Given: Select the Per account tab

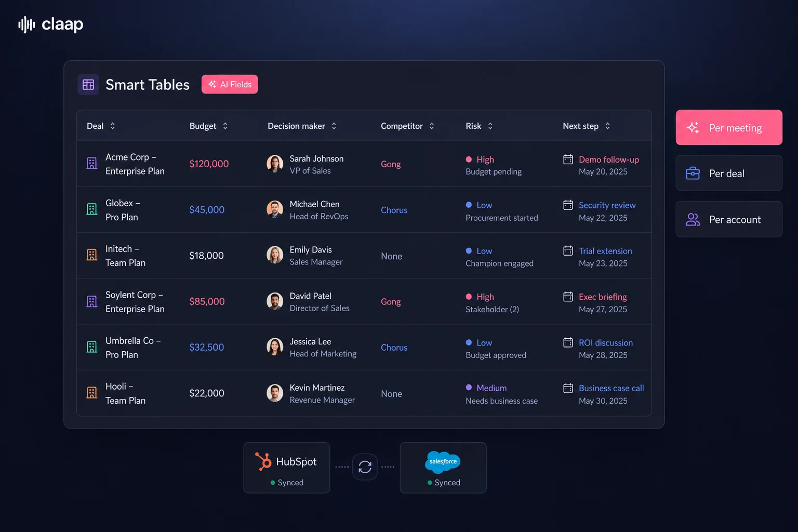Looking at the screenshot, I should 729,219.
